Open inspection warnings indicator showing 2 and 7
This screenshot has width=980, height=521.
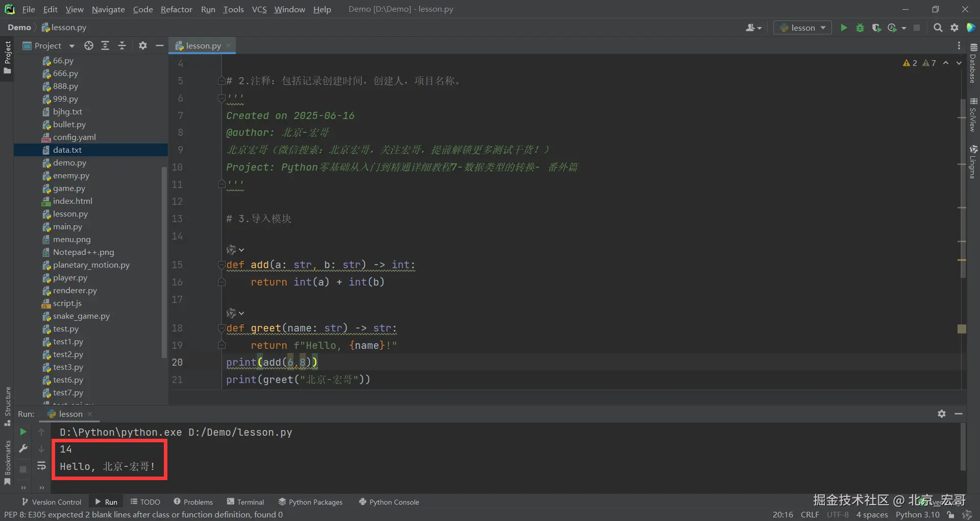[x=919, y=63]
